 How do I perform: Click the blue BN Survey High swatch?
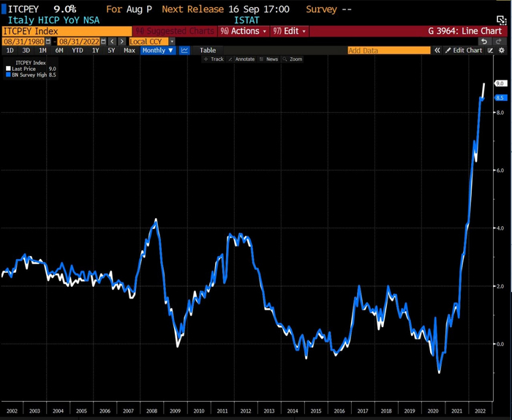click(x=8, y=75)
